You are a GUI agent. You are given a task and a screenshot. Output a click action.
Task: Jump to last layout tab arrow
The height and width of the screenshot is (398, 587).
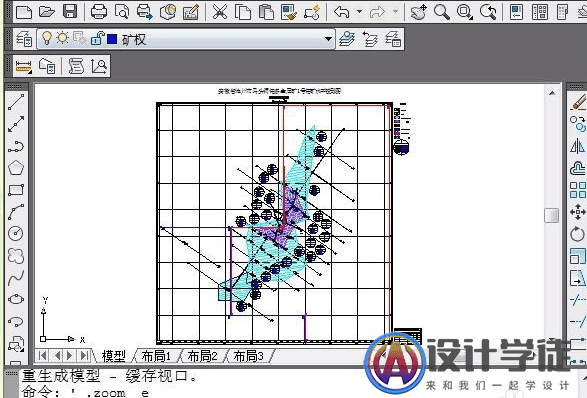point(85,355)
